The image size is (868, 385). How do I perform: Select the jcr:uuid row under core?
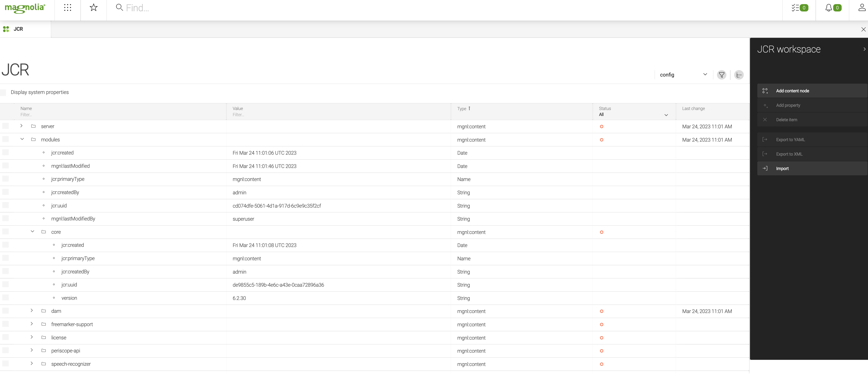[375, 285]
